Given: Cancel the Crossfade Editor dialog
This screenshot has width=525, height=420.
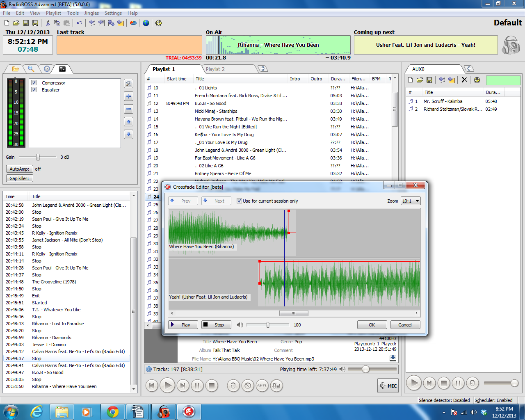Looking at the screenshot, I should point(405,325).
